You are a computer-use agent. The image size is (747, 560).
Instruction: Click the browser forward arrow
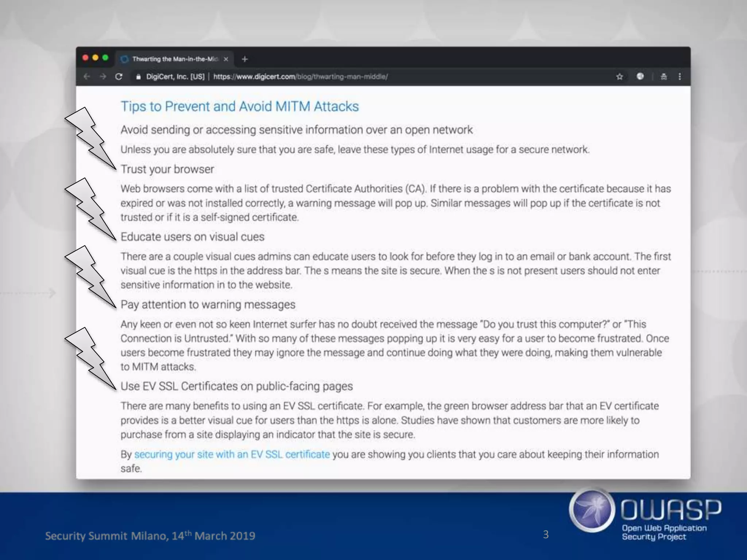[x=103, y=77]
